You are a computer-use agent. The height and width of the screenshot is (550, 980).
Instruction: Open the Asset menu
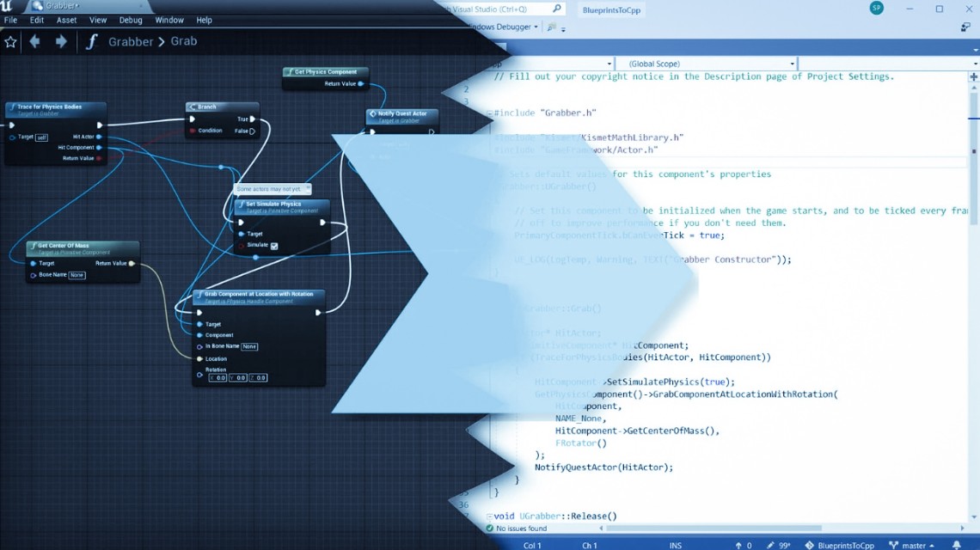66,20
